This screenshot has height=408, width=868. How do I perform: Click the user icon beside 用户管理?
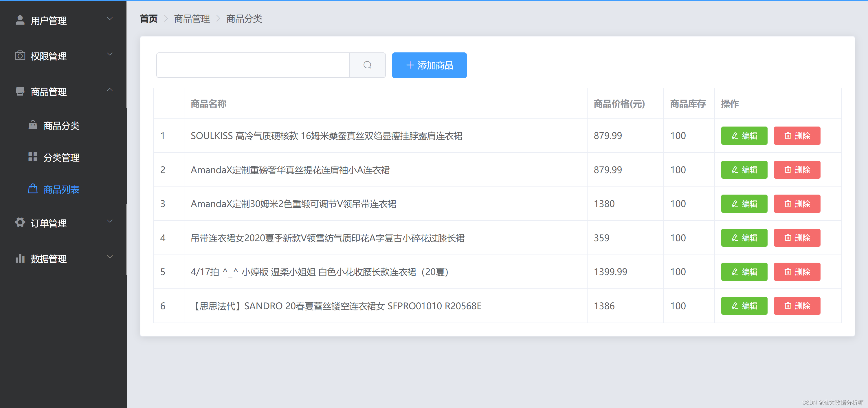pyautogui.click(x=20, y=20)
